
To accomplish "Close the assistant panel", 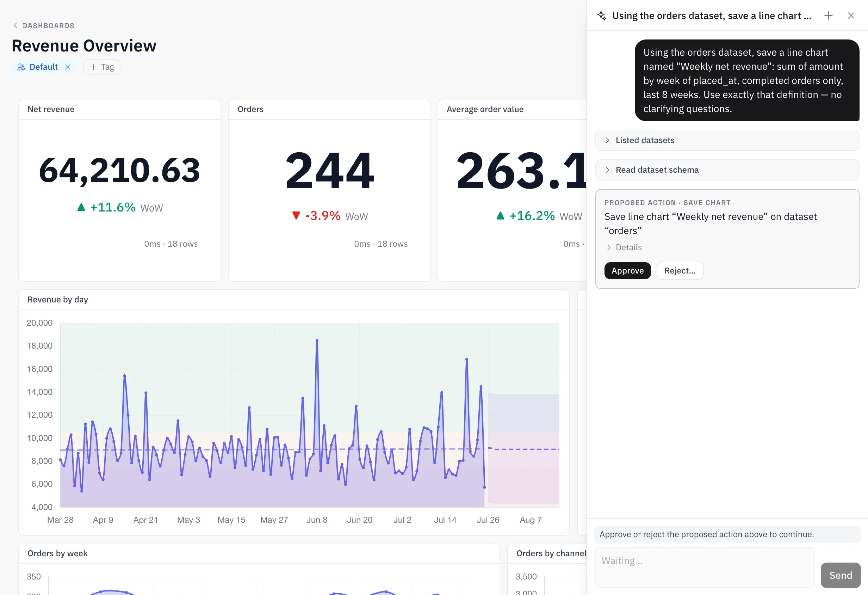I will [x=851, y=16].
